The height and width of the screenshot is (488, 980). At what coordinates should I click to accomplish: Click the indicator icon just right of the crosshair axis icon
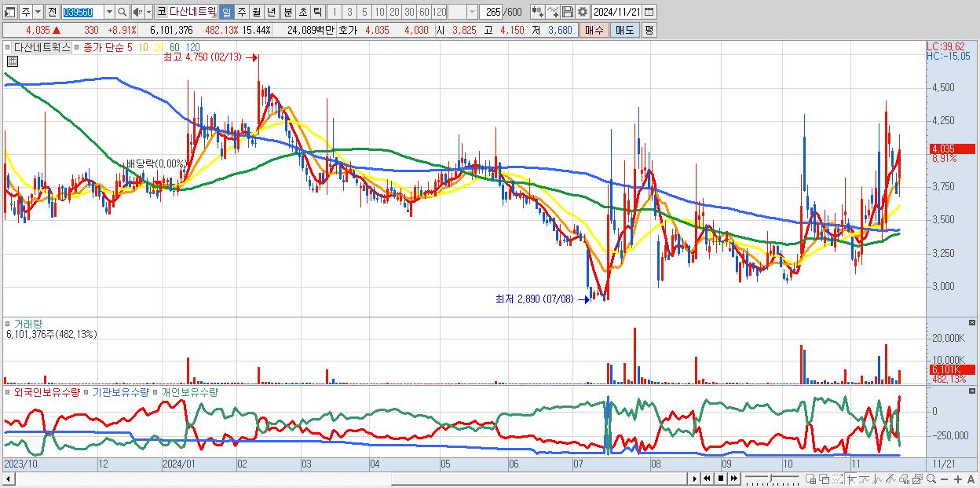point(865,479)
